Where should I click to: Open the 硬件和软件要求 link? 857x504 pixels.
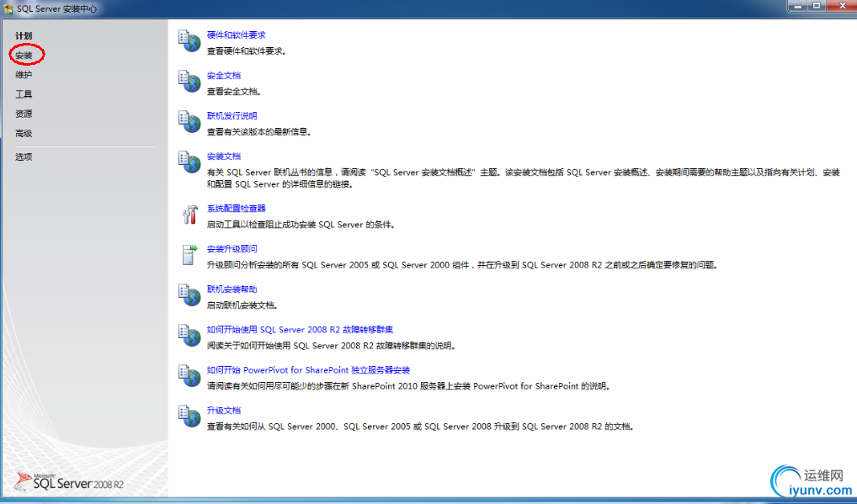pos(236,35)
